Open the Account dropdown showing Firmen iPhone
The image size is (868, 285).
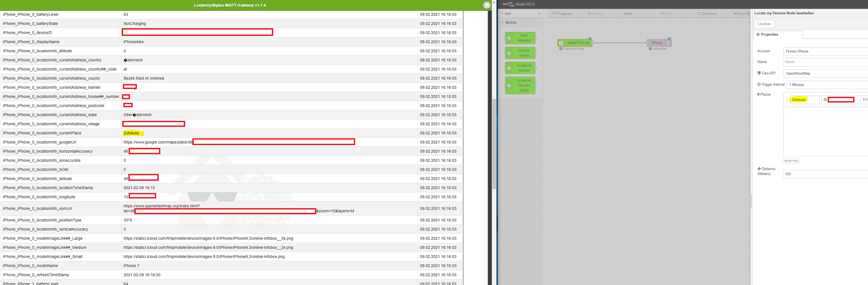pyautogui.click(x=825, y=51)
